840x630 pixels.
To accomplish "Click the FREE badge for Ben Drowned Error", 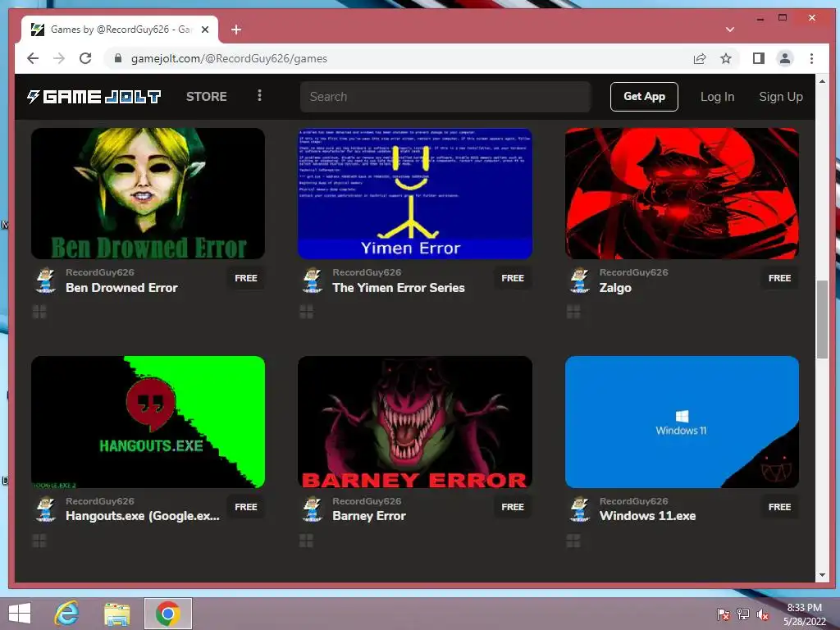I will tap(246, 278).
